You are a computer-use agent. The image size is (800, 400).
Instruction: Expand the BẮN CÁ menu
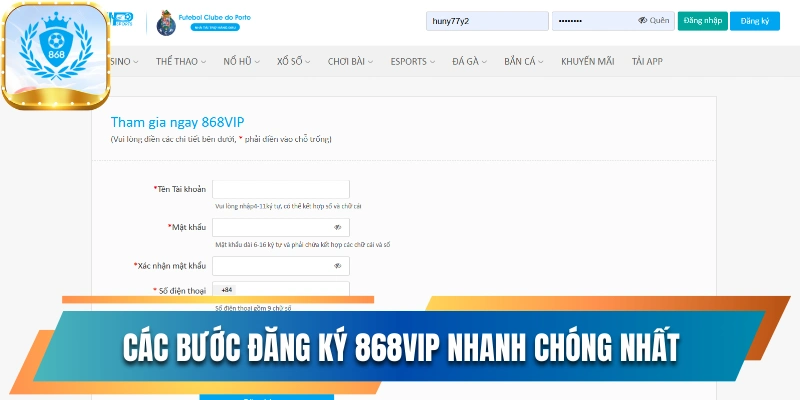tap(523, 61)
